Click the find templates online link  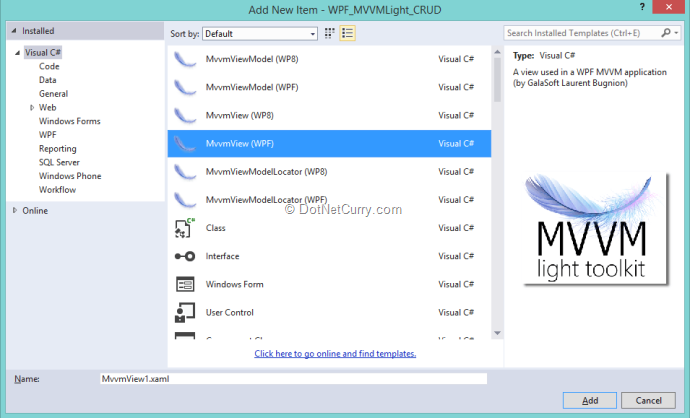[x=335, y=354]
